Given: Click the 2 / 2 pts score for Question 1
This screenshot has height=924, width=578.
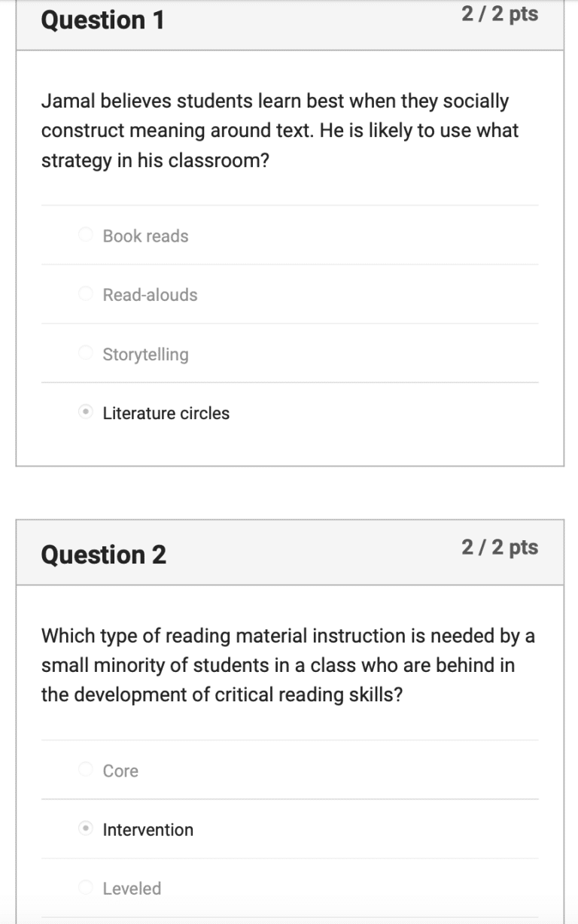Looking at the screenshot, I should [500, 14].
